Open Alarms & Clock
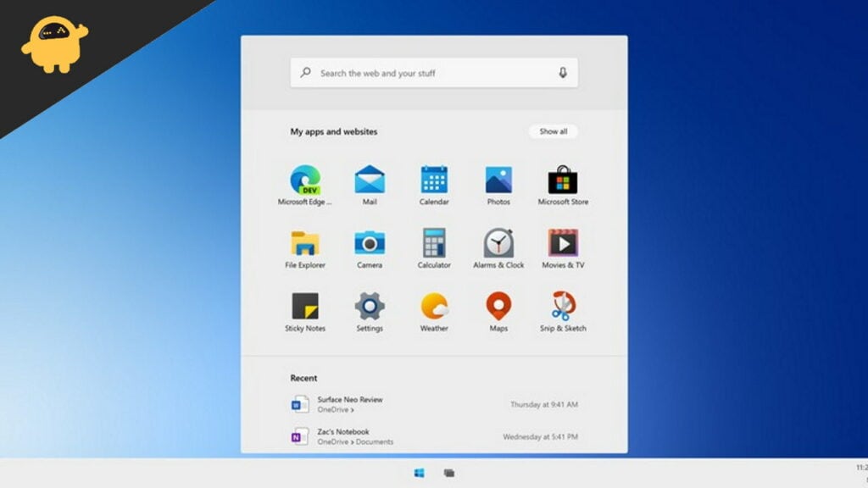Image resolution: width=868 pixels, height=488 pixels. [498, 243]
